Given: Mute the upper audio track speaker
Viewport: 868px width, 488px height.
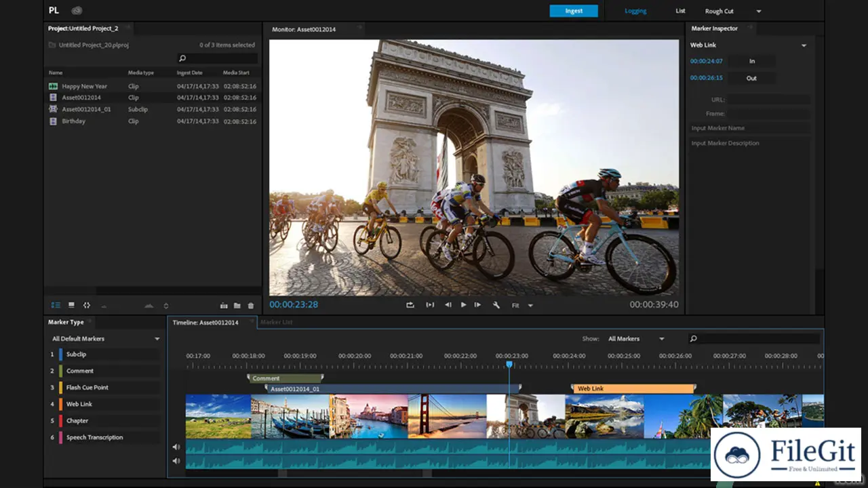Looking at the screenshot, I should coord(176,447).
